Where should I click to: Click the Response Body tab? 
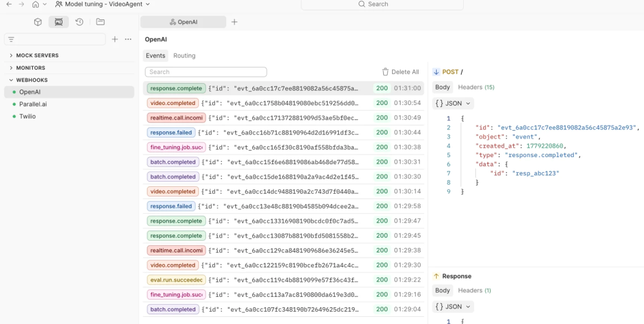tap(442, 291)
